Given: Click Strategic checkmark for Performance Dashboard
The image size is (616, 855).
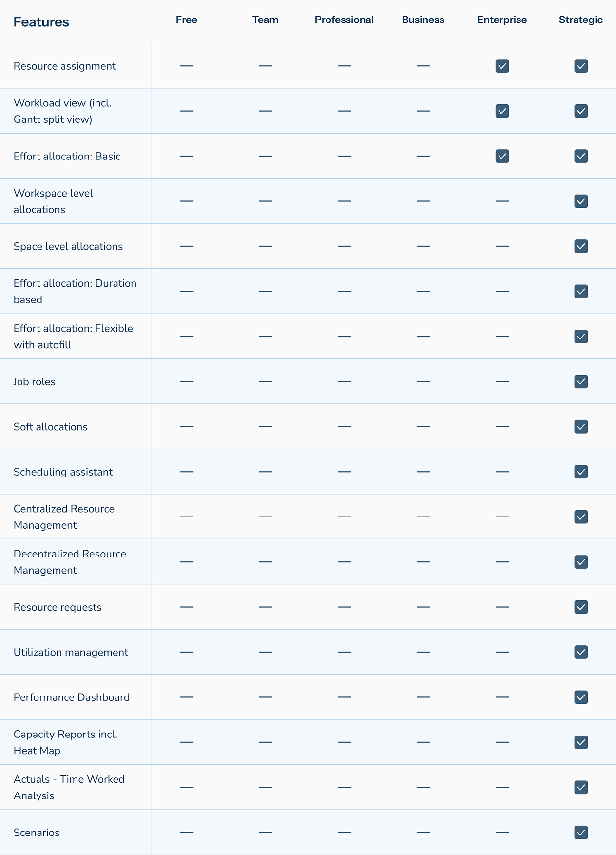Looking at the screenshot, I should [581, 697].
